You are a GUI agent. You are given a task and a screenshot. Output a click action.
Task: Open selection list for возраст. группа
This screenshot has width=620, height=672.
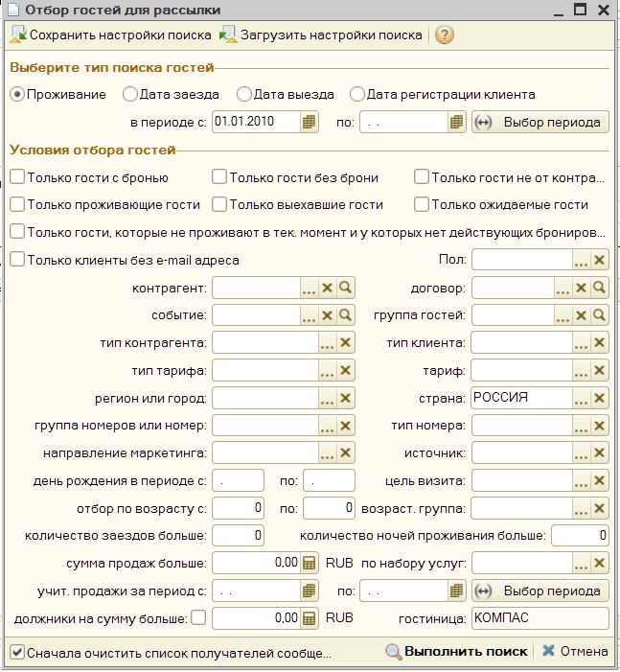pos(581,508)
